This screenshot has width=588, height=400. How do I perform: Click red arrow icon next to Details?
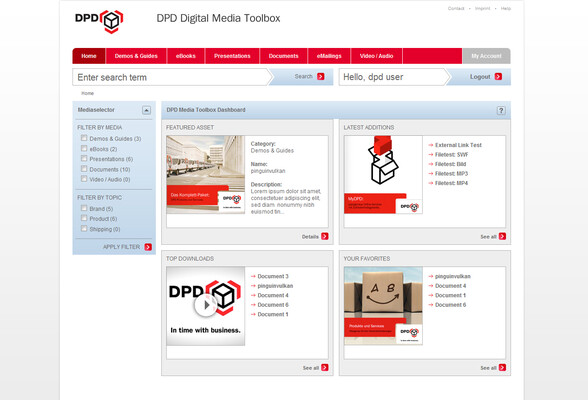tap(325, 237)
